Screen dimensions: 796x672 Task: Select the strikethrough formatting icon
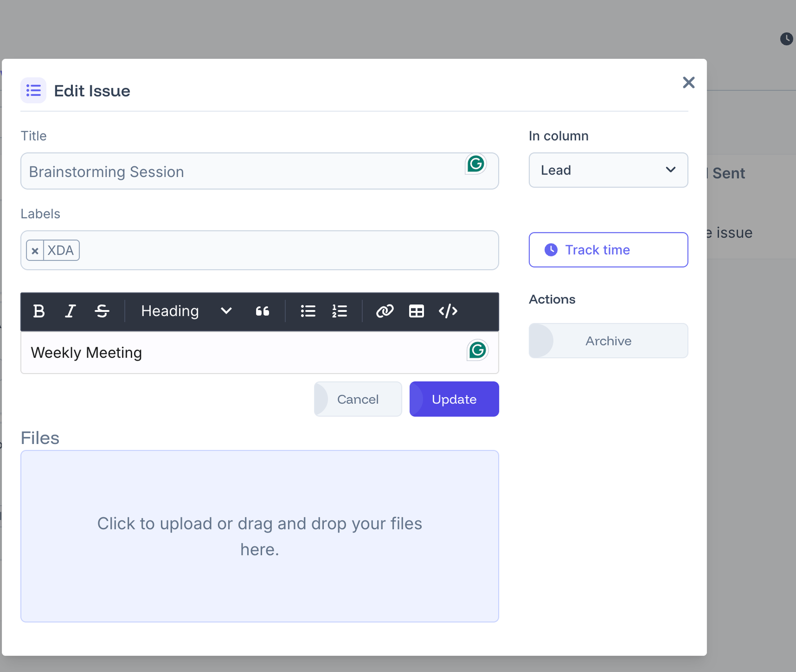click(102, 311)
